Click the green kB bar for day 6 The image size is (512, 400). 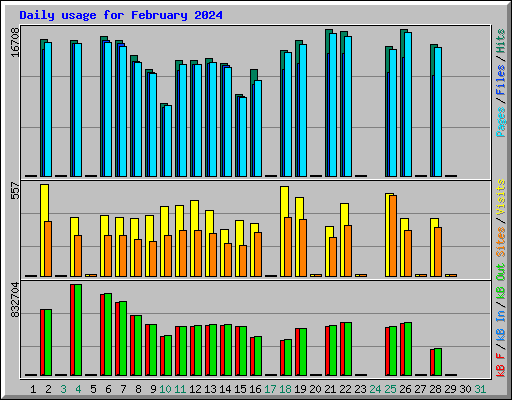108,335
